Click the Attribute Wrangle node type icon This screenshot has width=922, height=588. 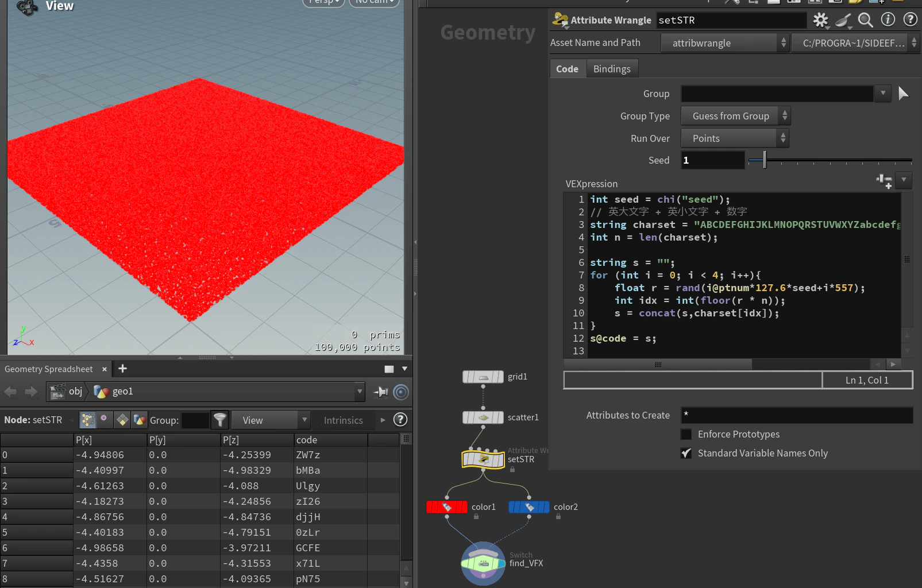point(560,20)
